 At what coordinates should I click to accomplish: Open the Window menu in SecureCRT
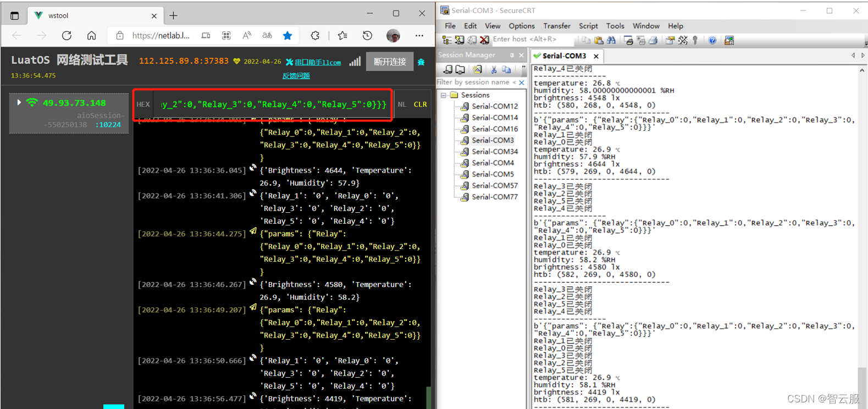pos(646,26)
